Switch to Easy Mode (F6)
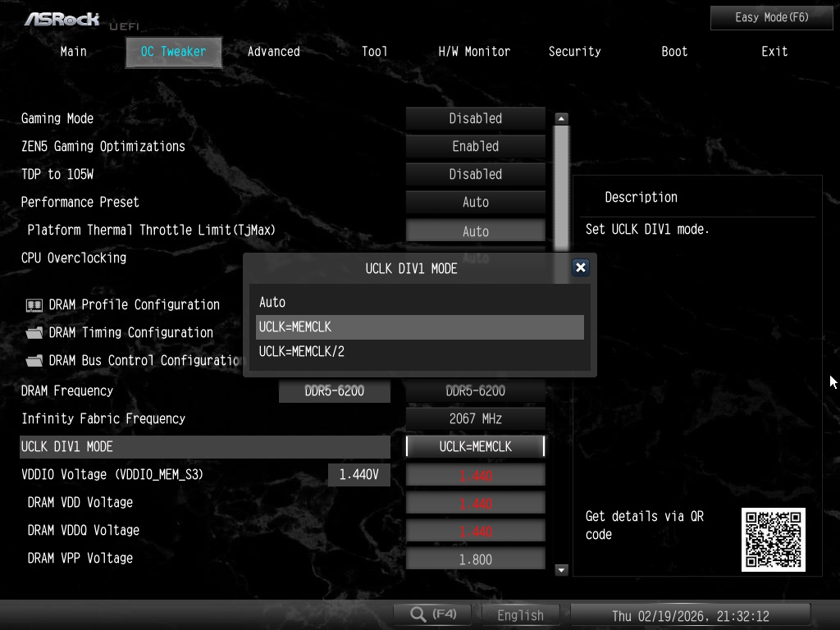This screenshot has height=630, width=840. coord(771,18)
